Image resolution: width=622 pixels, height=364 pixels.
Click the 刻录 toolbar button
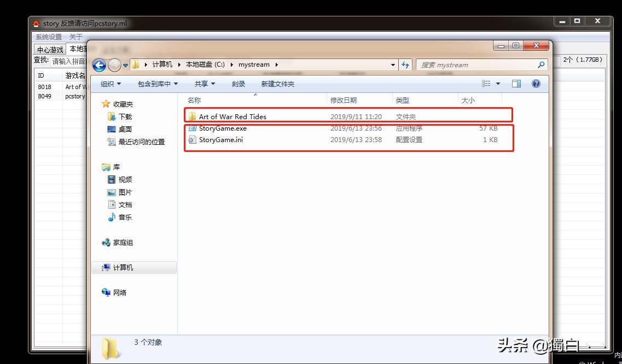click(x=238, y=83)
